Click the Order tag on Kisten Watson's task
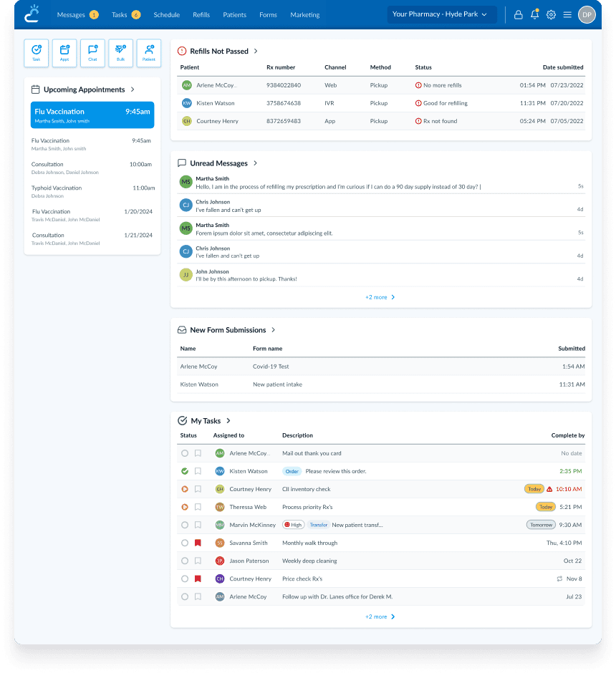 [x=292, y=471]
